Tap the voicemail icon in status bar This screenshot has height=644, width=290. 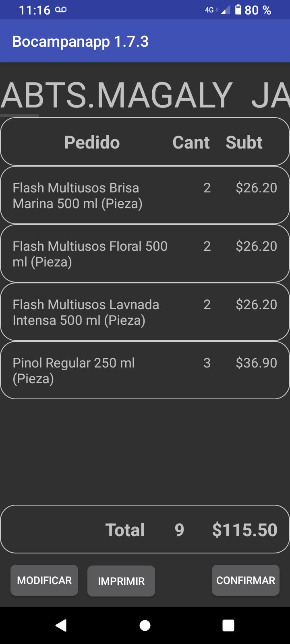(61, 10)
